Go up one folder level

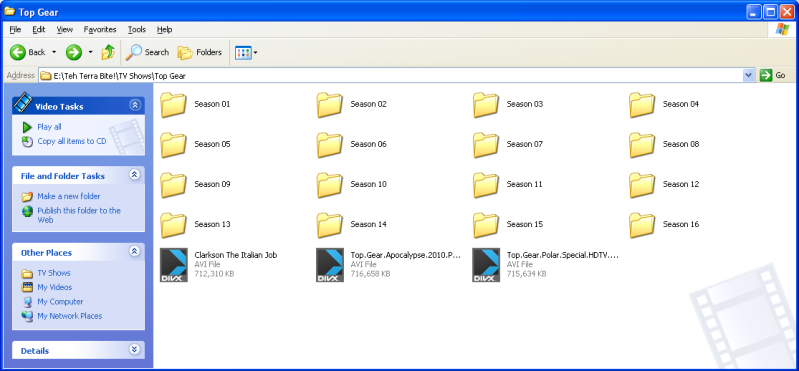pyautogui.click(x=108, y=52)
